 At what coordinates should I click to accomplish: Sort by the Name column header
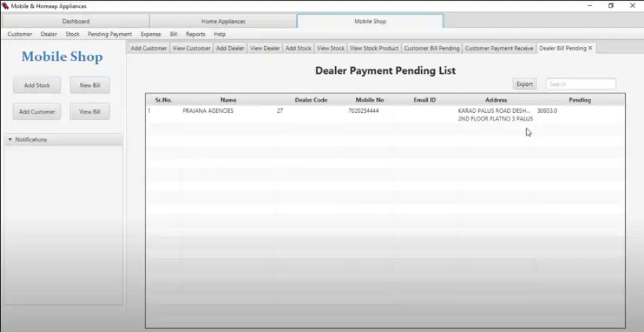[x=228, y=100]
